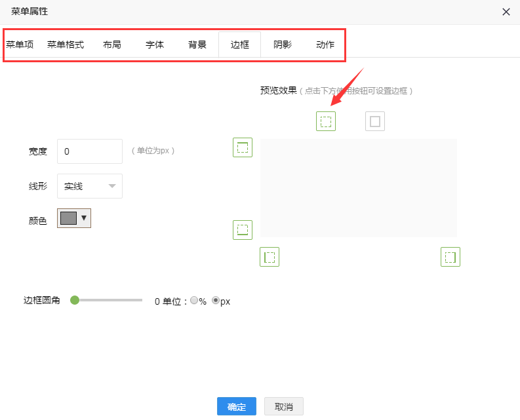The height and width of the screenshot is (420, 520).
Task: Open the 布局 tab
Action: [111, 45]
